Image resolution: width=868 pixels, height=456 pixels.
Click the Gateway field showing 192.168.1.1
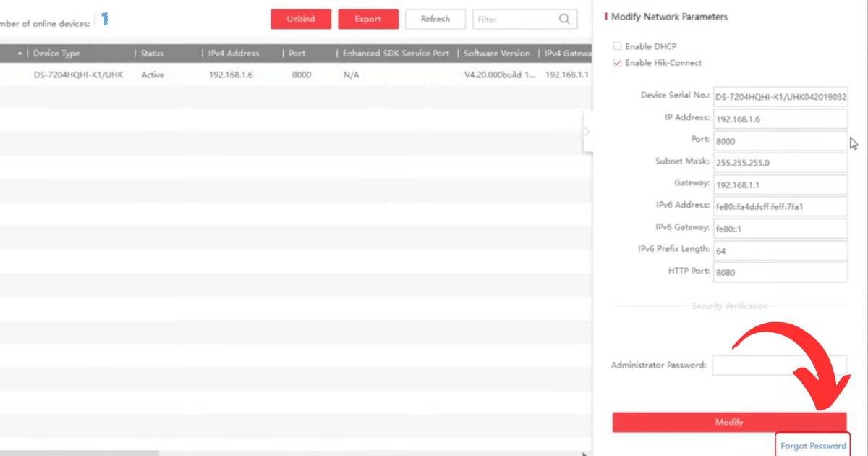tap(780, 185)
